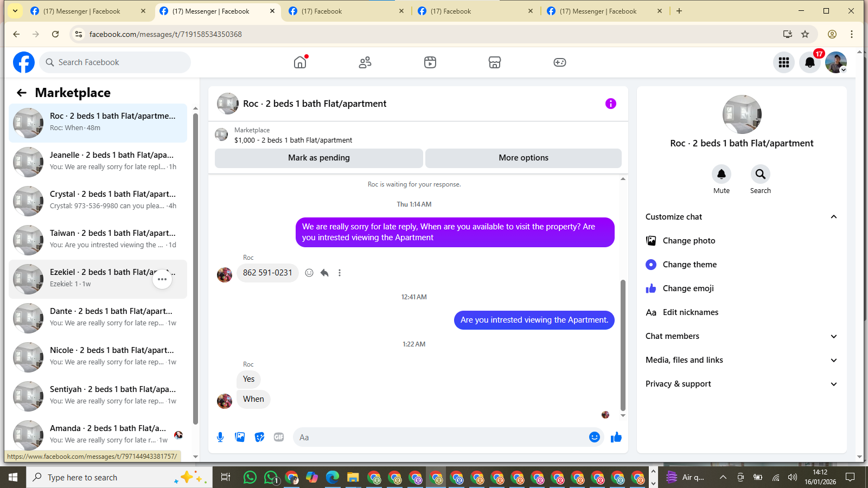Screen dimensions: 868x488
Task: Select Change photo option
Action: [x=742, y=241]
